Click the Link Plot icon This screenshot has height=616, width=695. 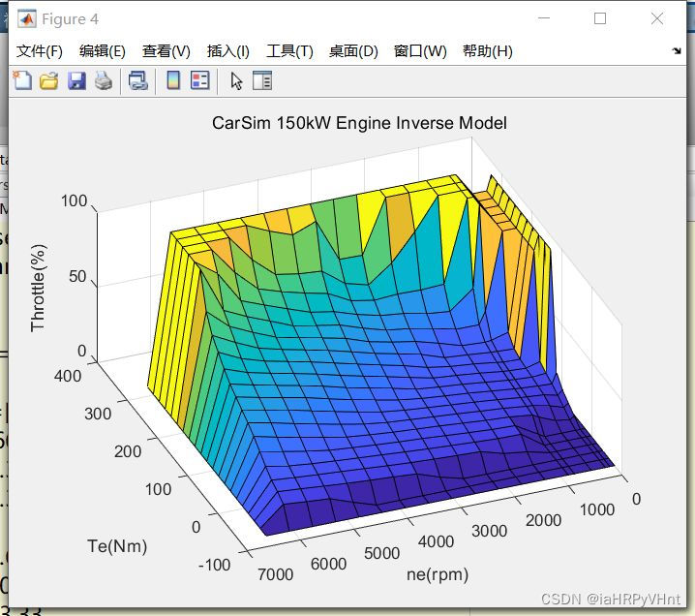click(x=137, y=80)
